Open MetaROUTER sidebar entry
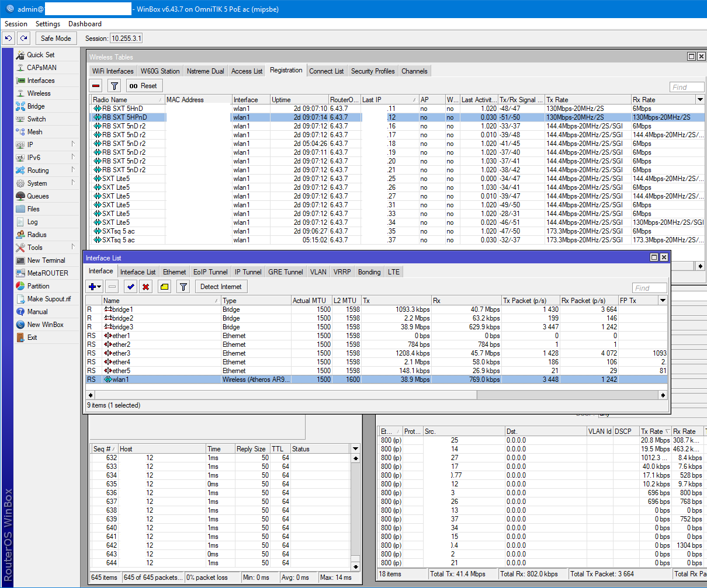Image resolution: width=707 pixels, height=588 pixels. pyautogui.click(x=47, y=273)
